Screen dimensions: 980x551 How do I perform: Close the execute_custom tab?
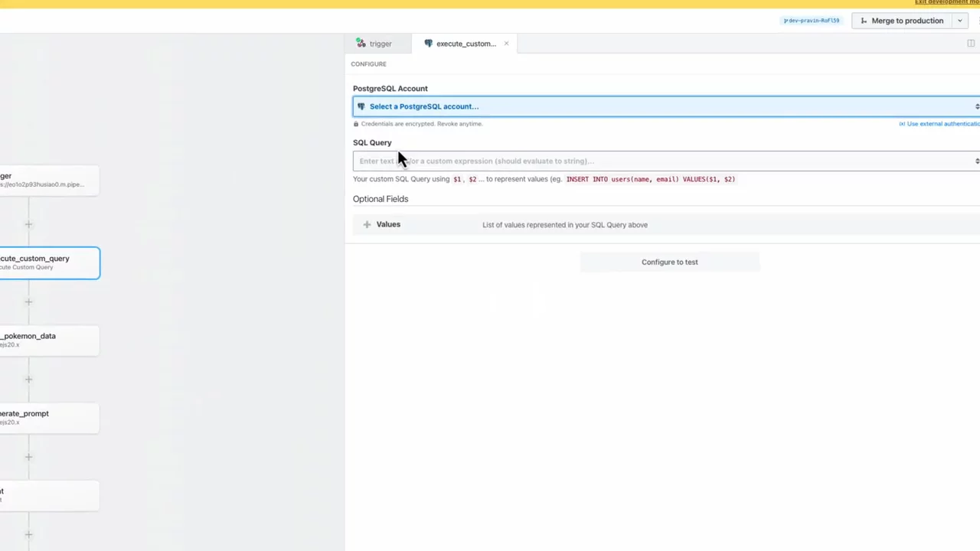[506, 44]
